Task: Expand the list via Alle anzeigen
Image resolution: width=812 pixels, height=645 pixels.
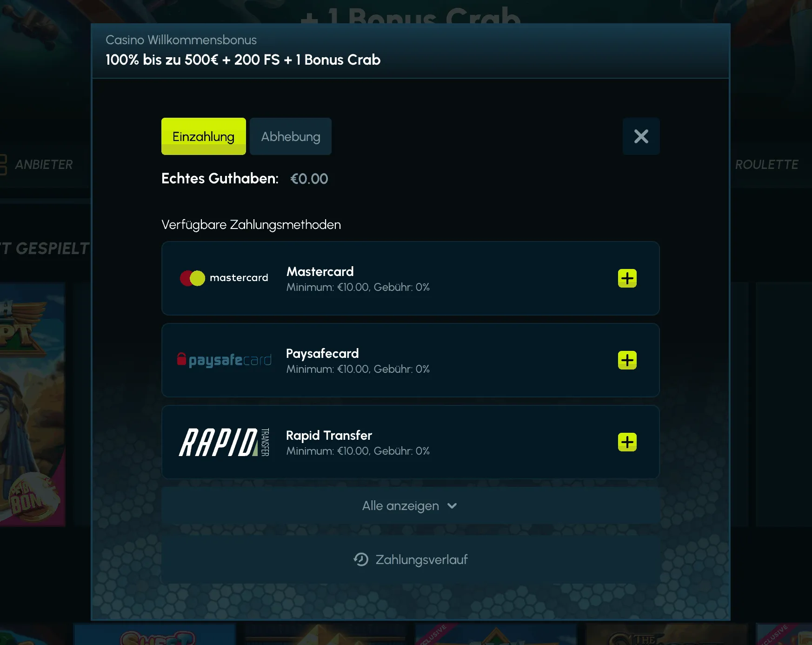Action: [401, 506]
